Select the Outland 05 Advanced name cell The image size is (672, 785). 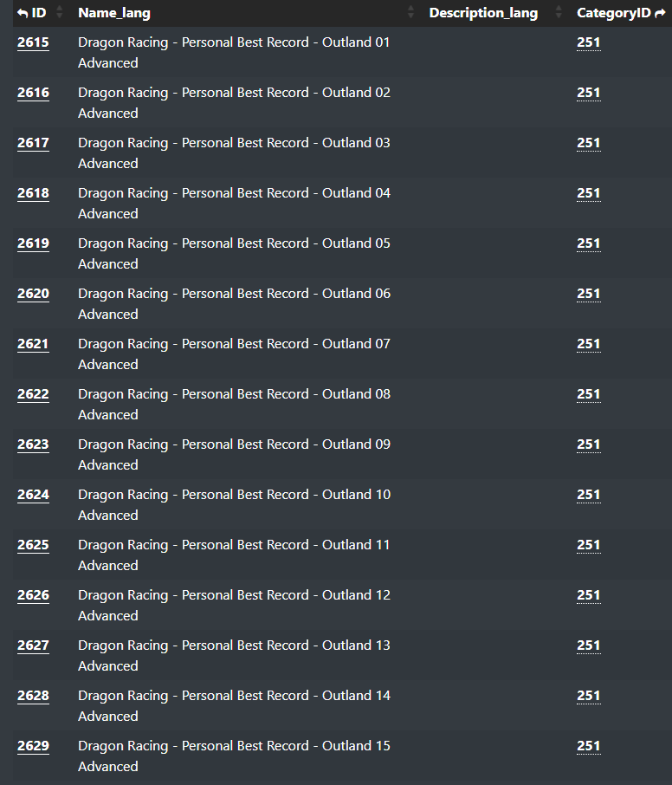(x=234, y=253)
